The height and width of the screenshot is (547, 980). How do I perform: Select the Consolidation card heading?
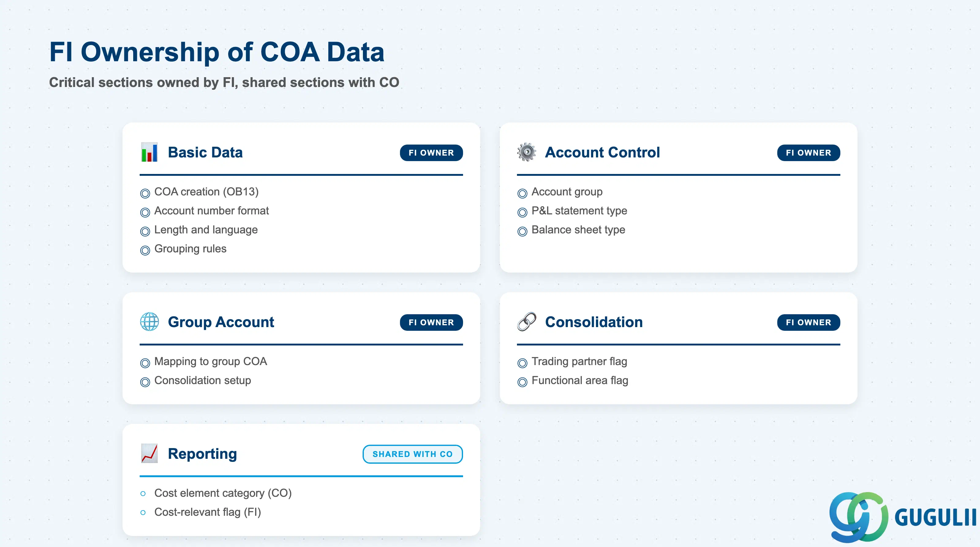[594, 322]
